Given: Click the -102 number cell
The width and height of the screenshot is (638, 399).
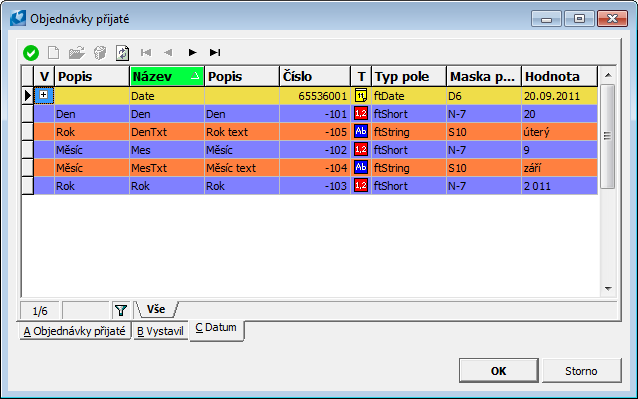Looking at the screenshot, I should click(x=315, y=150).
